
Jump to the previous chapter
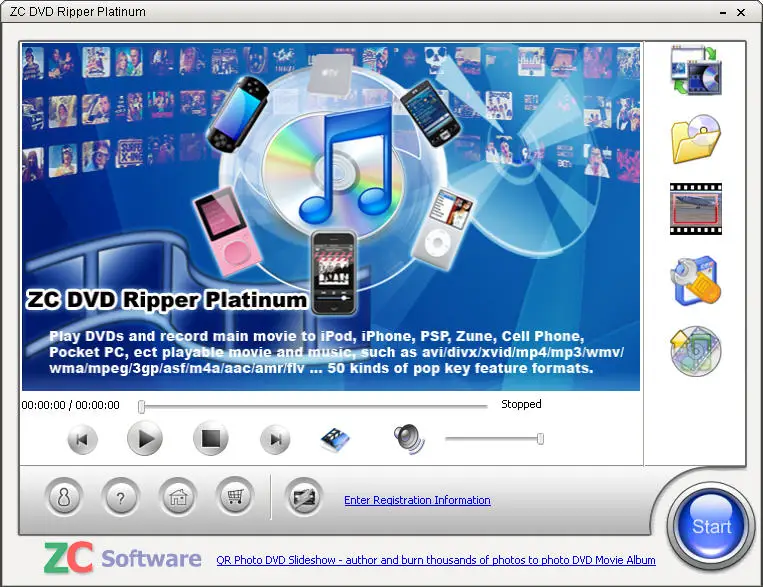[x=82, y=440]
